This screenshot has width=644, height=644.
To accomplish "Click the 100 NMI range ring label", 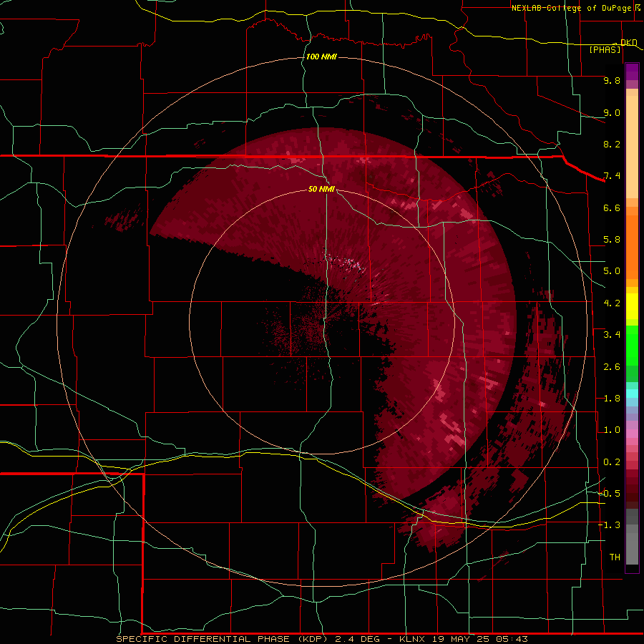I will (321, 57).
